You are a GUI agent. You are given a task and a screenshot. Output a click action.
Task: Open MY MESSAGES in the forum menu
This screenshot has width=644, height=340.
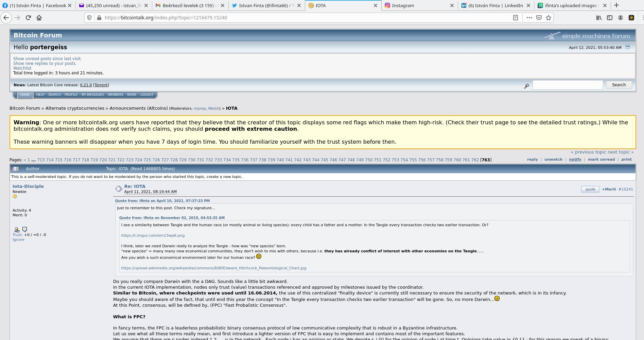pyautogui.click(x=92, y=95)
